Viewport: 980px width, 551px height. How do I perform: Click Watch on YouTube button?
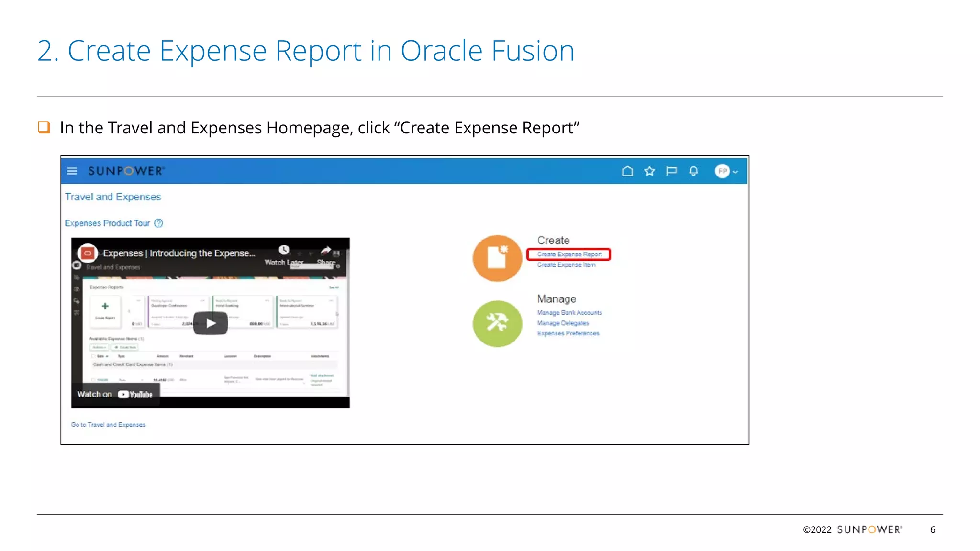point(115,395)
